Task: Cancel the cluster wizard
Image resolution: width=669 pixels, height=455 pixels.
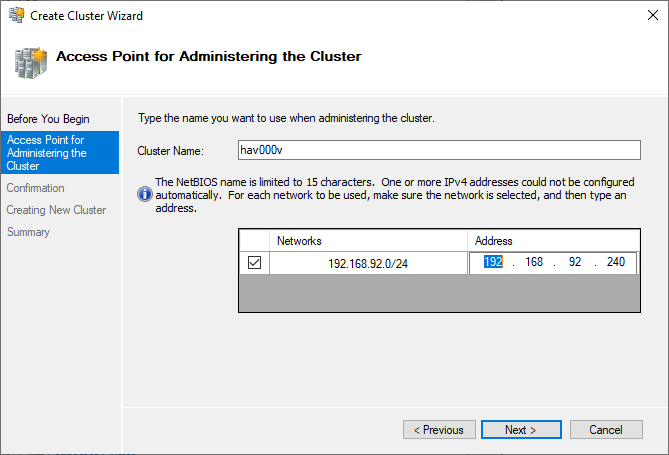Action: click(x=605, y=430)
